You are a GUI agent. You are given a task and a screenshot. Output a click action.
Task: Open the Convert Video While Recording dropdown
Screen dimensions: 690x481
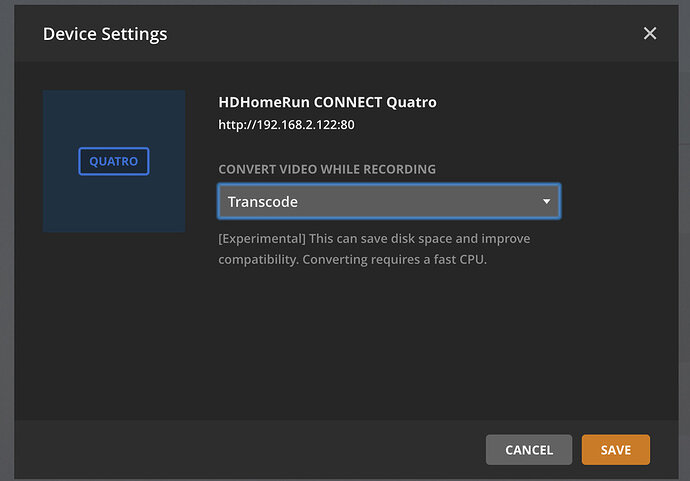pos(388,201)
